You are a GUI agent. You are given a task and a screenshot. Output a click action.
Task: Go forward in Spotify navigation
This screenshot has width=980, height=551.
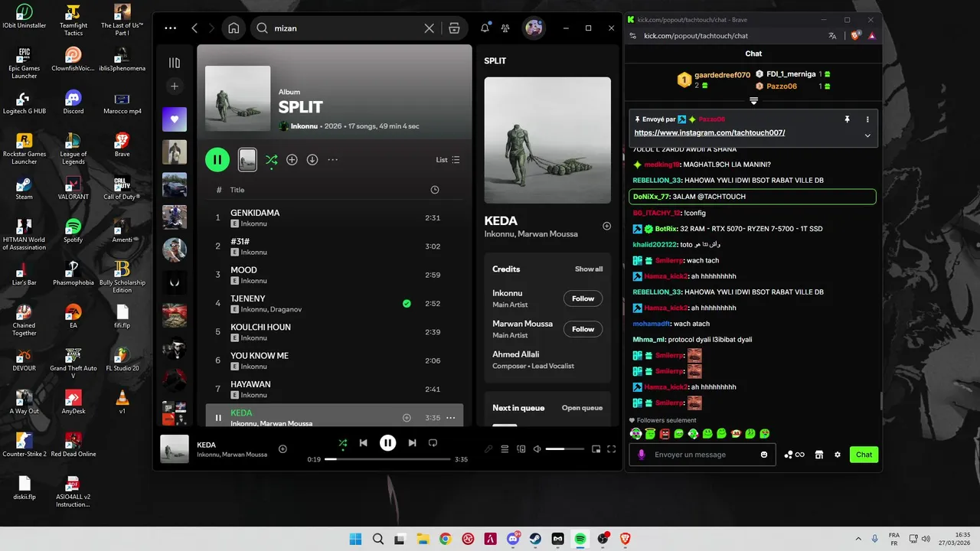coord(212,28)
